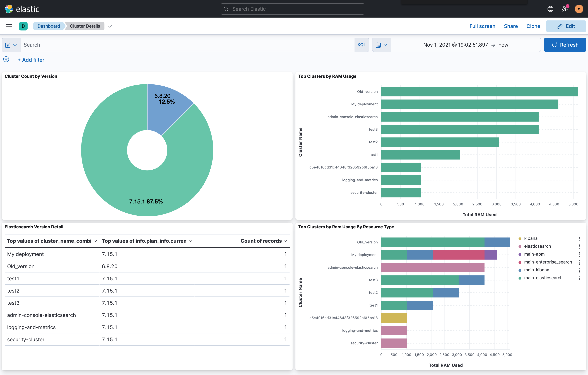Open the calendar quick date menu
Viewport: 588px width, 375px height.
point(381,45)
